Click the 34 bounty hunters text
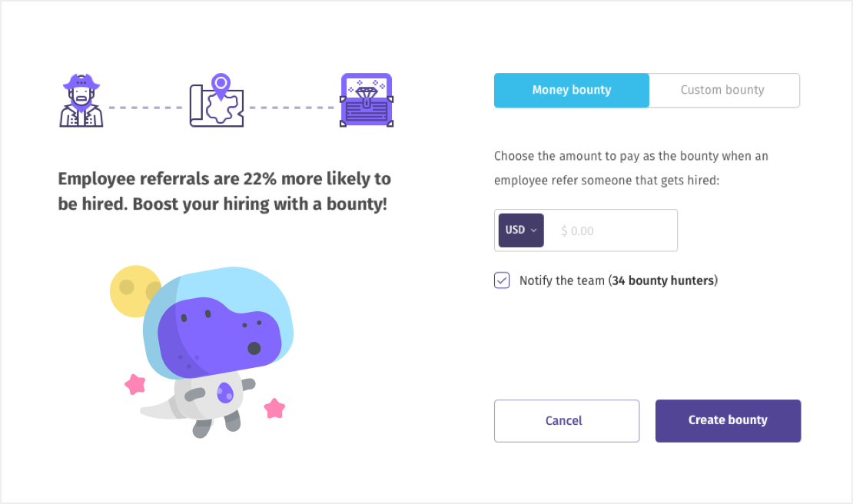 pos(664,280)
